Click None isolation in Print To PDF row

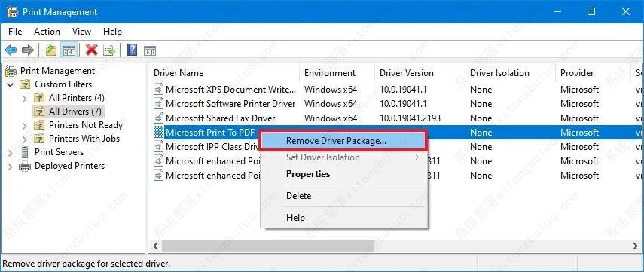point(481,133)
